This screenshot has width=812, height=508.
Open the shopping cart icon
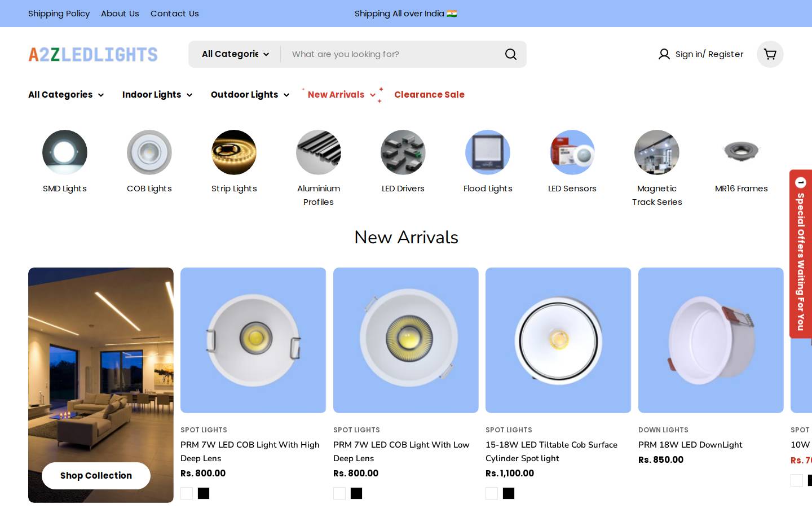[x=770, y=54]
